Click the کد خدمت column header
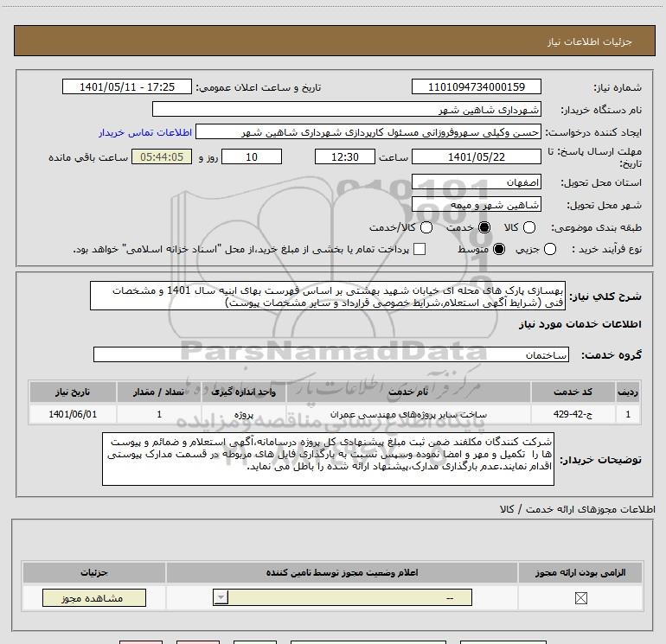The height and width of the screenshot is (644, 666). click(x=573, y=392)
